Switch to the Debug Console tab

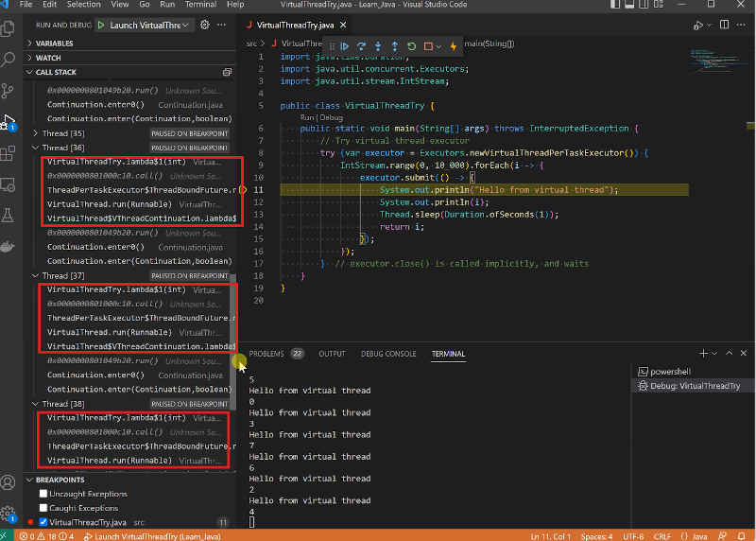pyautogui.click(x=388, y=354)
